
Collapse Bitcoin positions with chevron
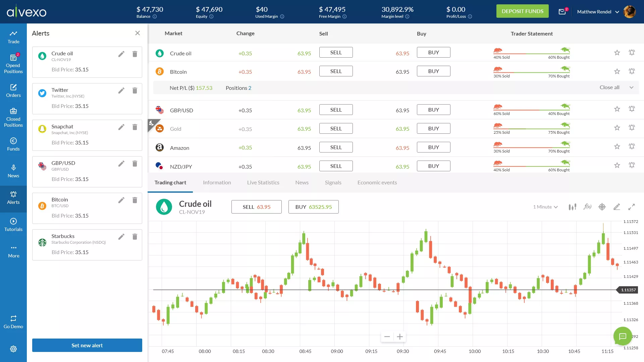pos(632,87)
